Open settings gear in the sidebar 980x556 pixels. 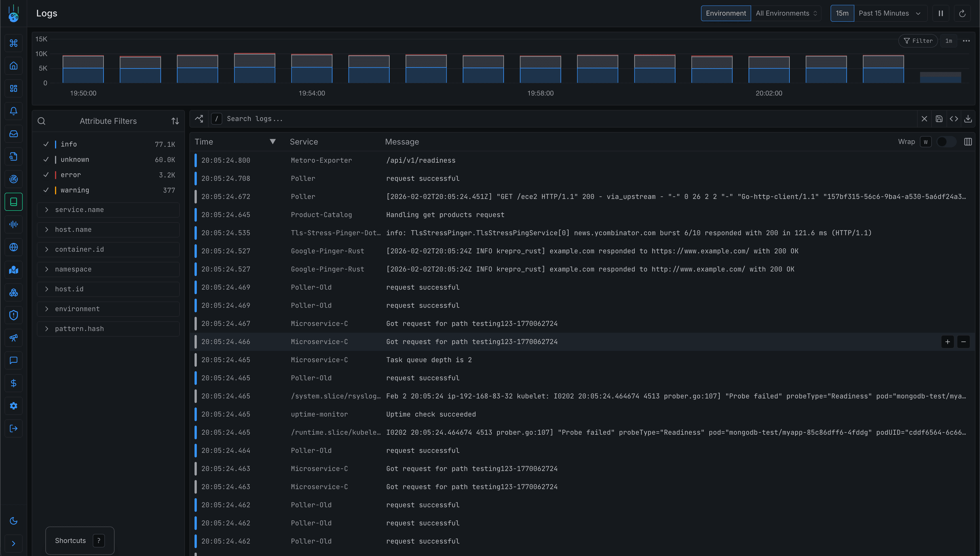(14, 406)
